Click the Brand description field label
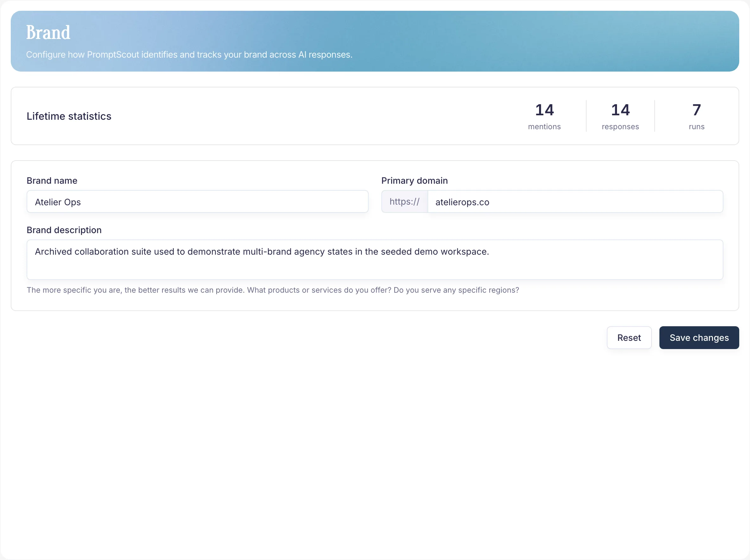The width and height of the screenshot is (750, 560). pyautogui.click(x=64, y=230)
